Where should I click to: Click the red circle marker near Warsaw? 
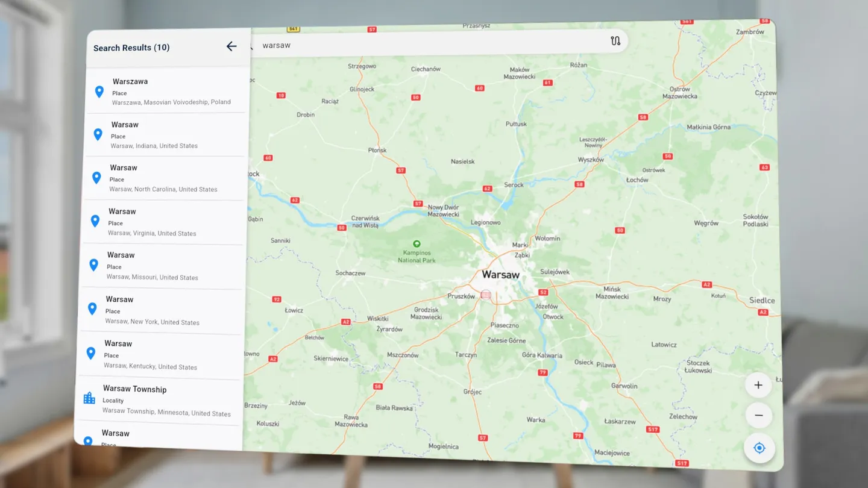[486, 295]
